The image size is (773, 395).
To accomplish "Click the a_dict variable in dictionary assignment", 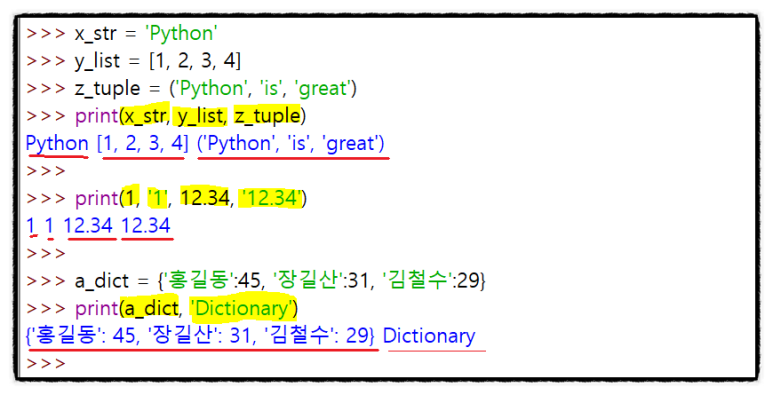I will point(102,281).
